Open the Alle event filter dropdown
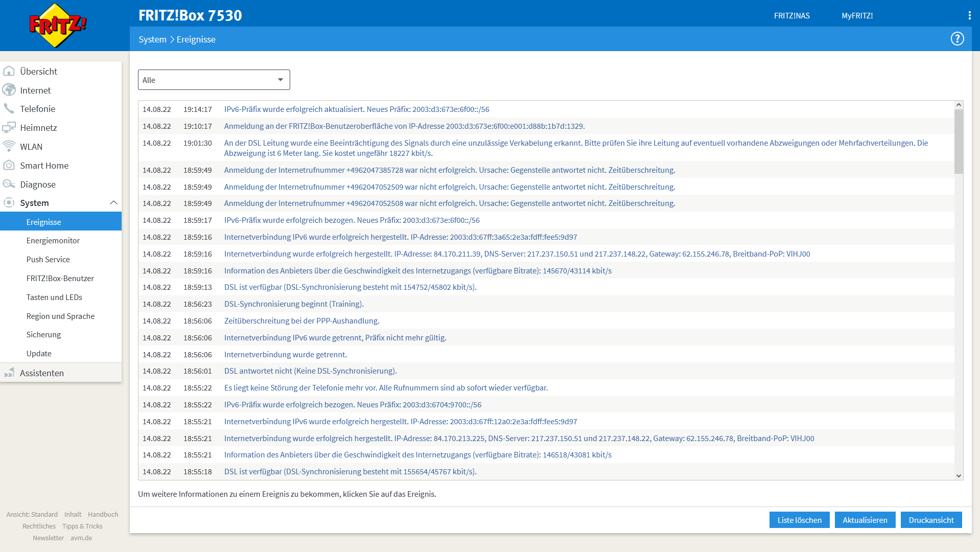Viewport: 980px width, 552px height. (214, 80)
